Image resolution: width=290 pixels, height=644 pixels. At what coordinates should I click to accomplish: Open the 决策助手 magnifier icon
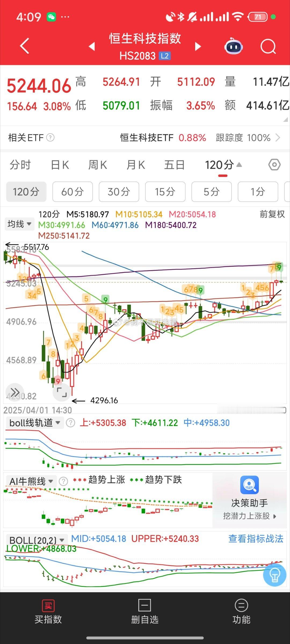[249, 485]
